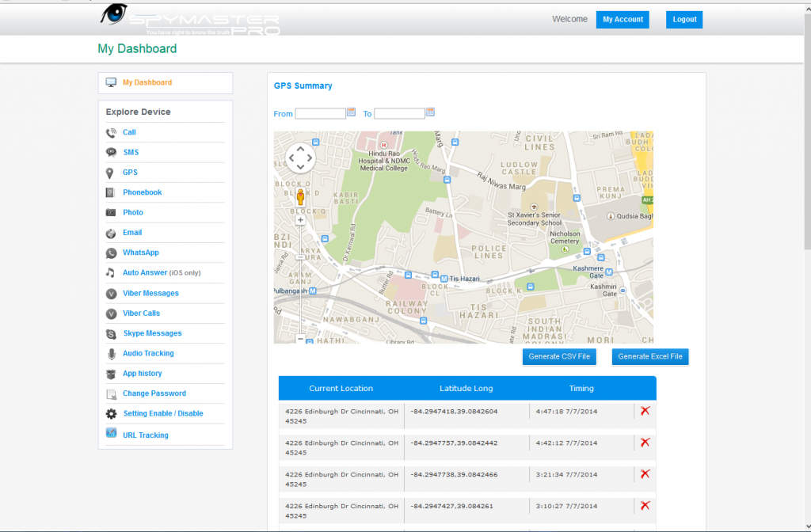811x532 pixels.
Task: Delete the 3:10:27 7/7/2014 location row
Action: click(645, 506)
